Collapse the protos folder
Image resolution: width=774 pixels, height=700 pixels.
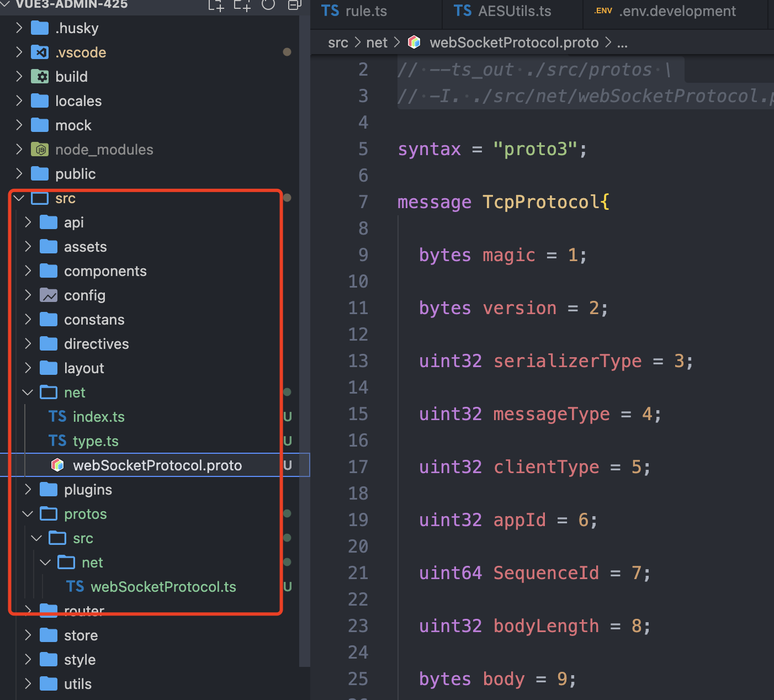[x=28, y=514]
